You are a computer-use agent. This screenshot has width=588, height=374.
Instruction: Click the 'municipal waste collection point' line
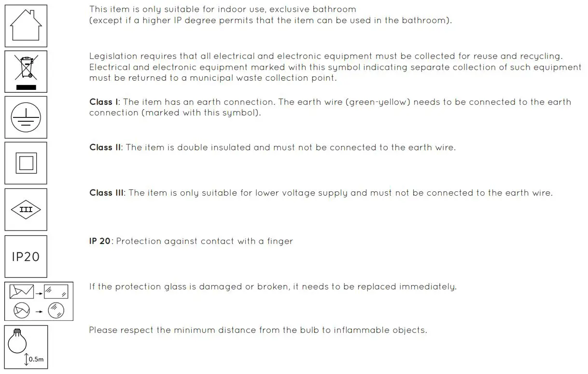(x=212, y=78)
